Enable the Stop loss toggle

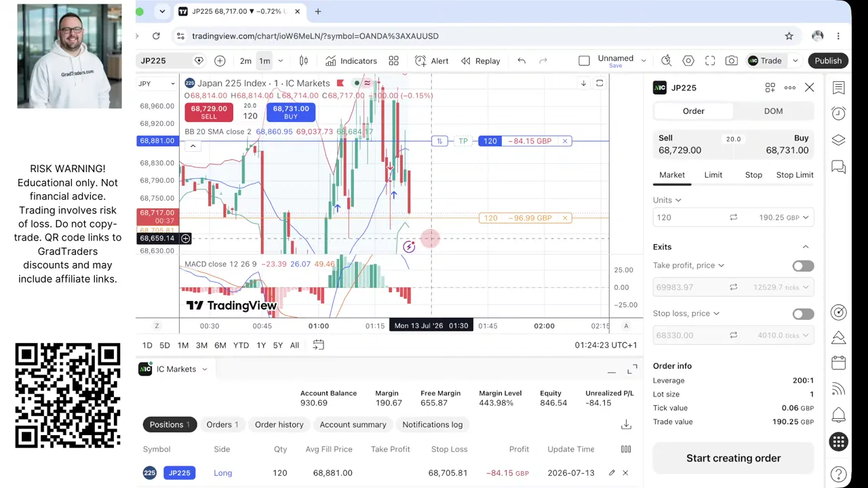(803, 314)
